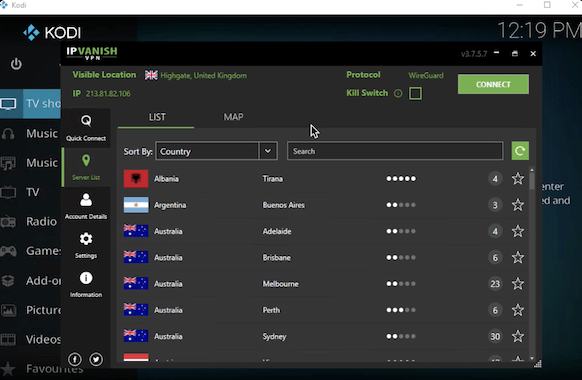582x380 pixels.
Task: Click the WireGuard protocol link
Action: (426, 75)
